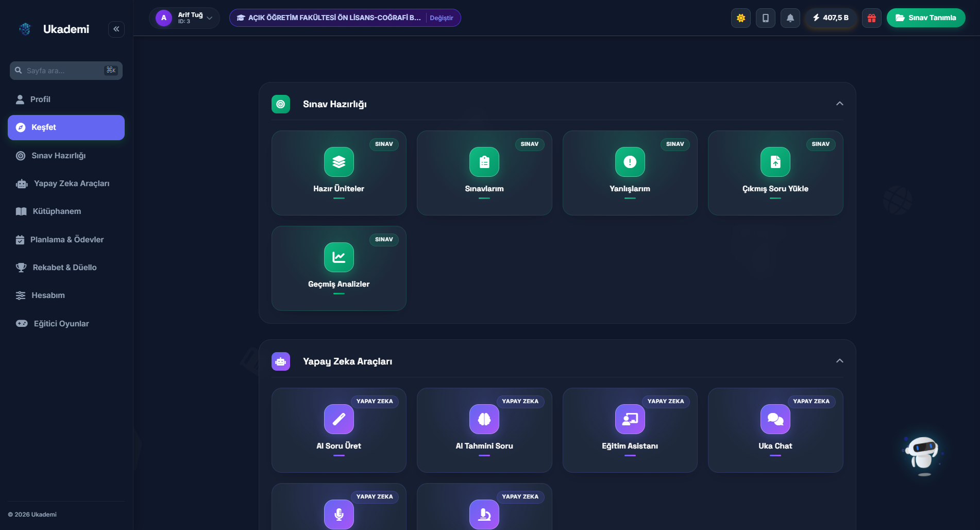Open the floating robot assistant
The image size is (980, 530).
pos(922,455)
